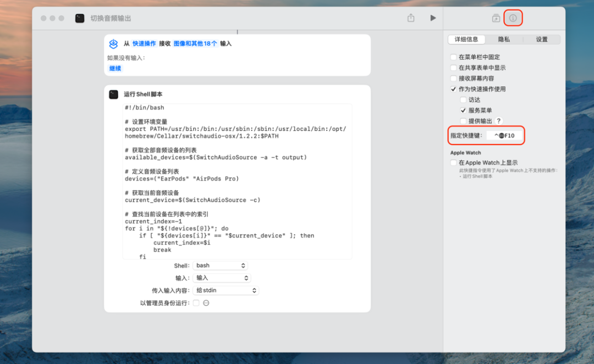Click the 'break' line in the script
The image size is (594, 364).
point(162,250)
